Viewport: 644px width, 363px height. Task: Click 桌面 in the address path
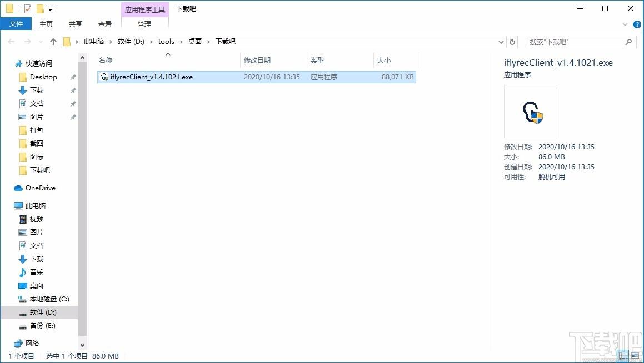click(195, 42)
